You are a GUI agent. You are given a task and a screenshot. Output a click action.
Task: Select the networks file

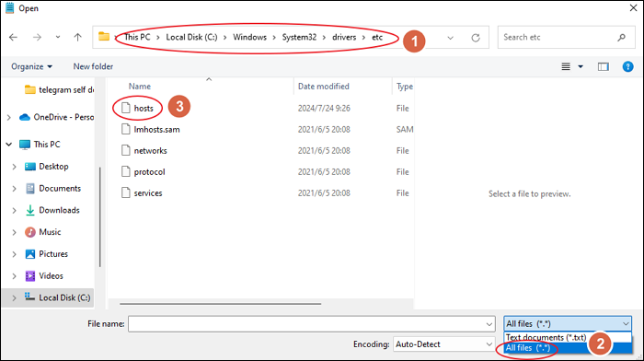pos(150,150)
